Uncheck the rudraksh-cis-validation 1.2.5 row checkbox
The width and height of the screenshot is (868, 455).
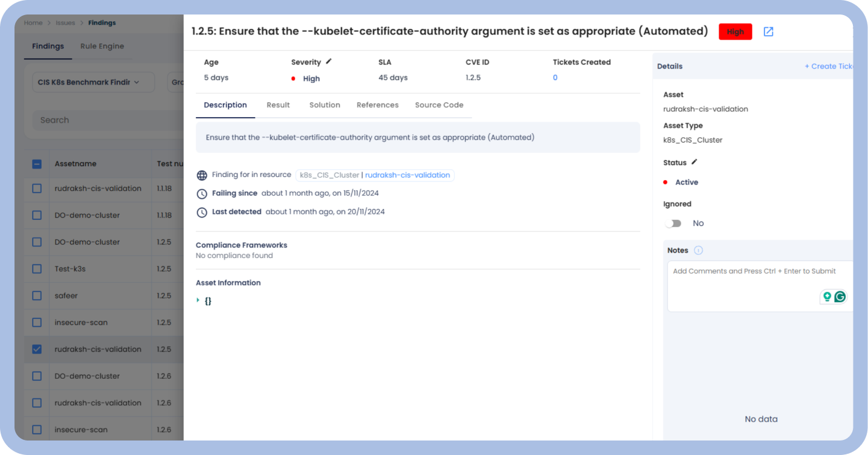pyautogui.click(x=37, y=349)
